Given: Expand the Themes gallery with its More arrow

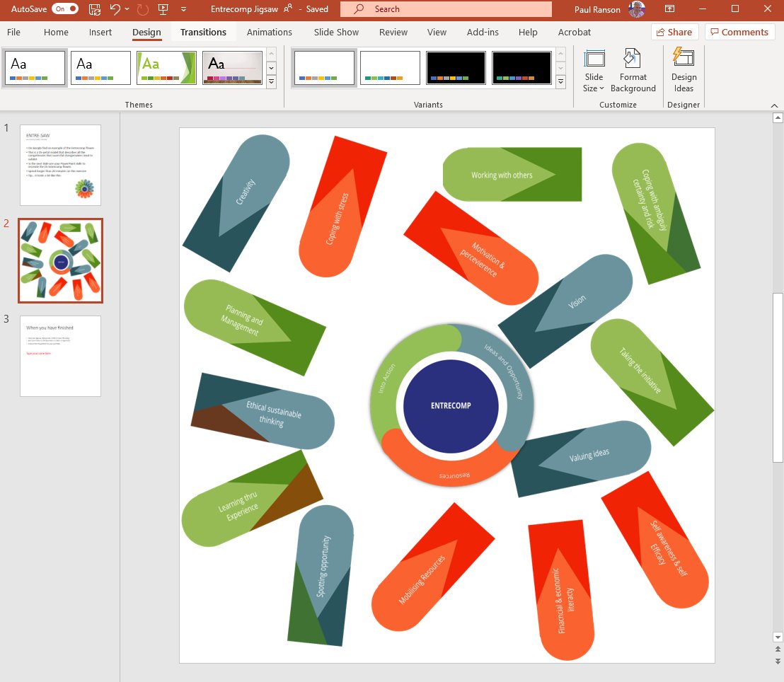Looking at the screenshot, I should tap(271, 81).
